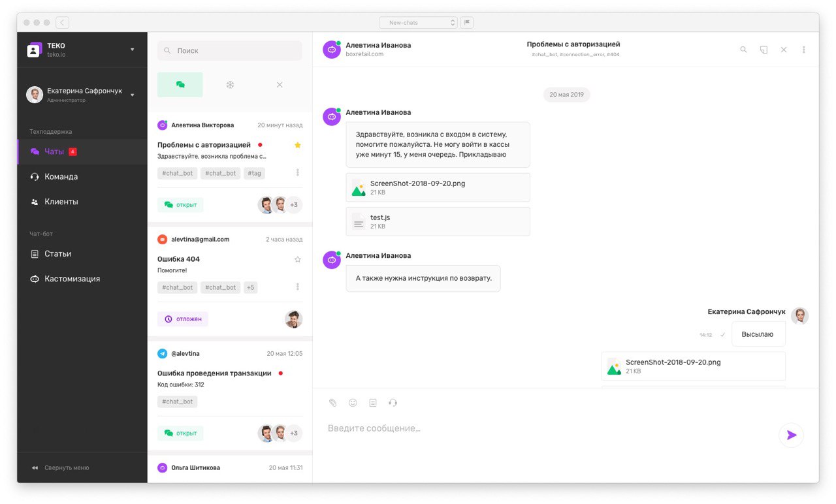
Task: Click the flag icon in title bar
Action: click(466, 22)
